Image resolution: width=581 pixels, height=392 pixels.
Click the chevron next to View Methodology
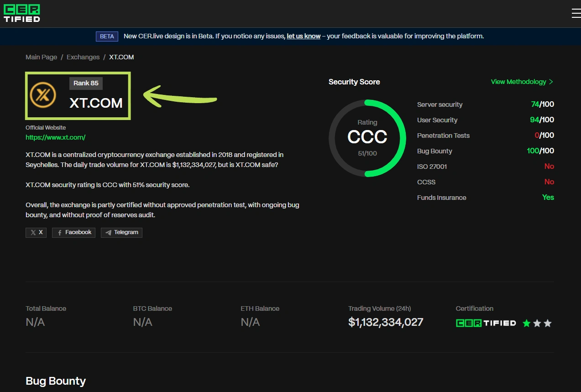click(551, 82)
